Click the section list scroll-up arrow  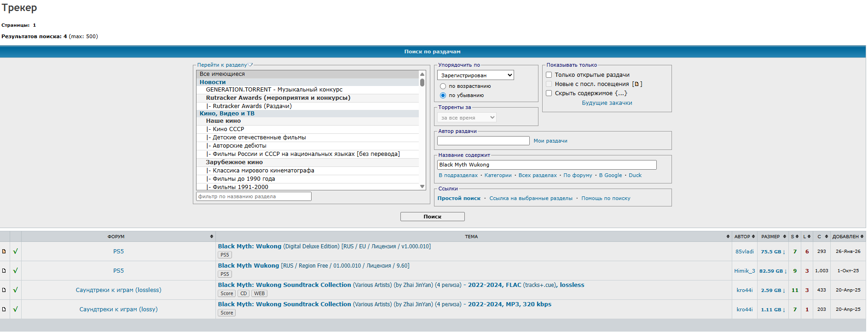click(x=422, y=74)
